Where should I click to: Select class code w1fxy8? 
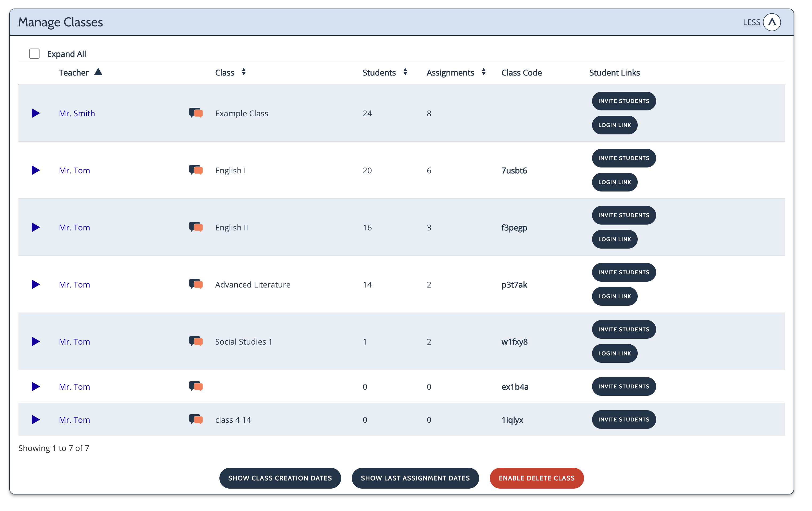(515, 342)
